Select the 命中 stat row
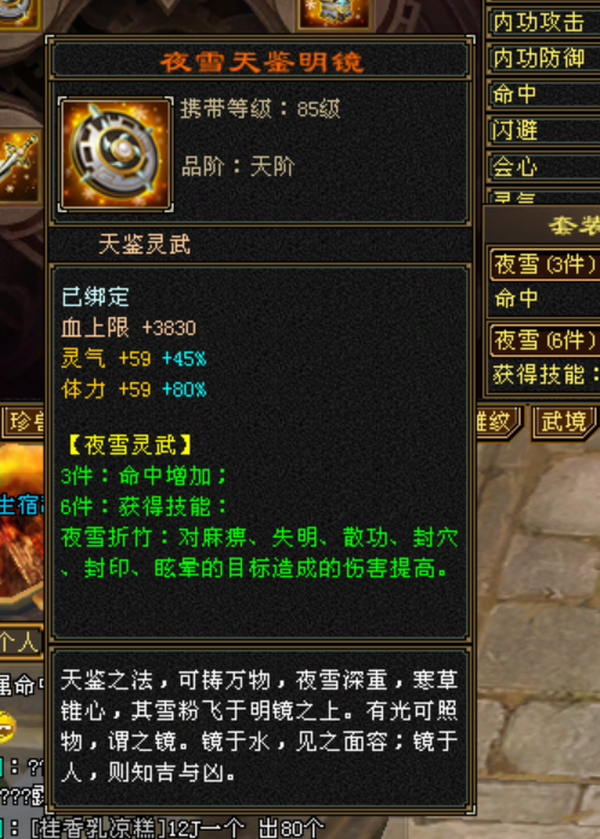The height and width of the screenshot is (839, 600). click(543, 94)
